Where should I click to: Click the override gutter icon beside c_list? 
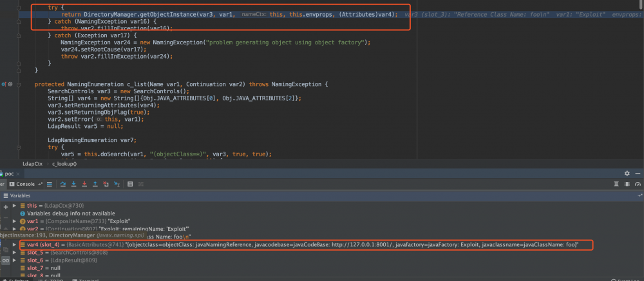pos(4,84)
